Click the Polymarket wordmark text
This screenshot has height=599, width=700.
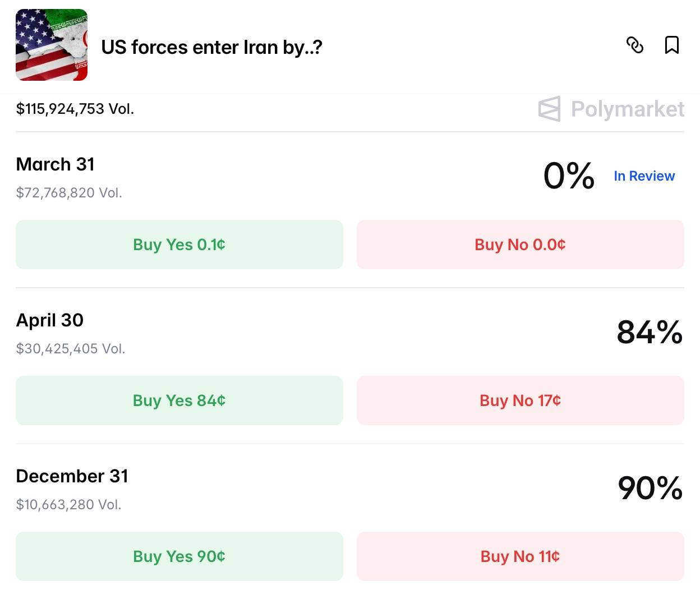point(627,109)
